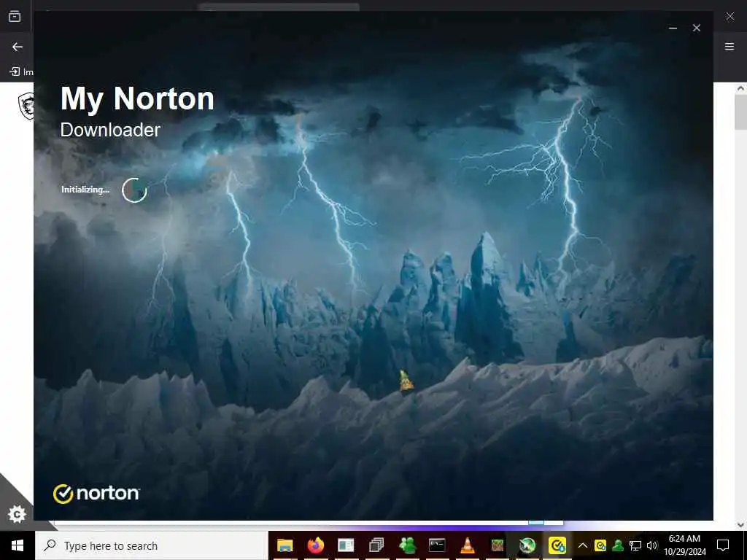The image size is (747, 560).
Task: Open File Explorer from the taskbar
Action: click(x=285, y=545)
